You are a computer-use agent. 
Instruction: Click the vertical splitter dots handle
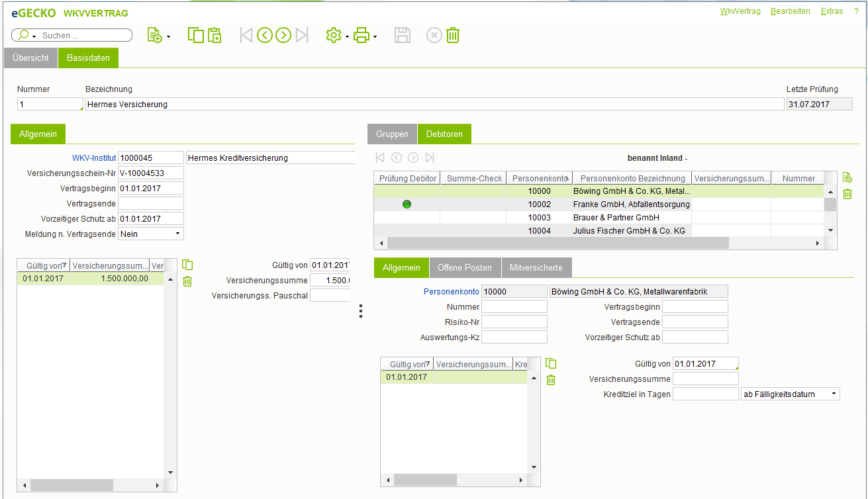click(x=361, y=311)
